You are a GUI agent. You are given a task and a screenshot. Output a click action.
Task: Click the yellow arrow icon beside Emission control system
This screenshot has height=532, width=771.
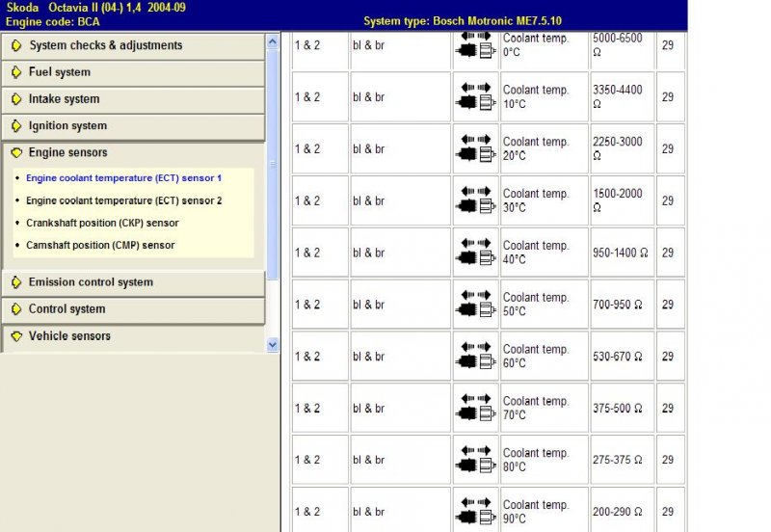pyautogui.click(x=16, y=282)
